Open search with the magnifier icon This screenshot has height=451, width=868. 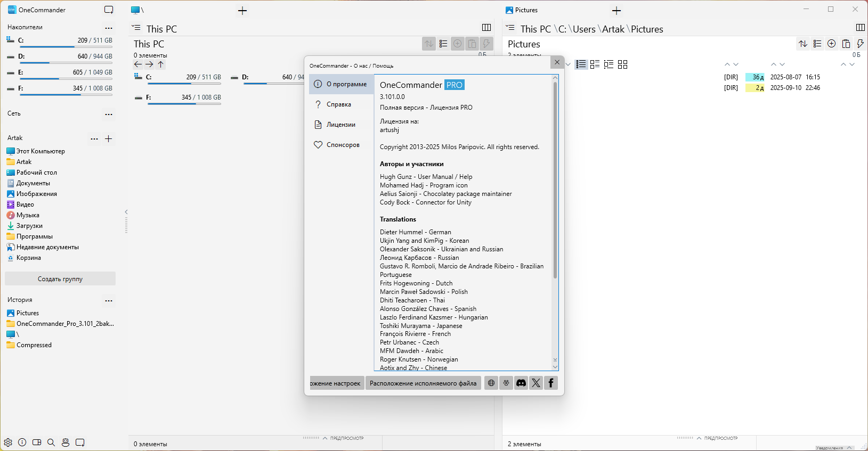(x=51, y=442)
